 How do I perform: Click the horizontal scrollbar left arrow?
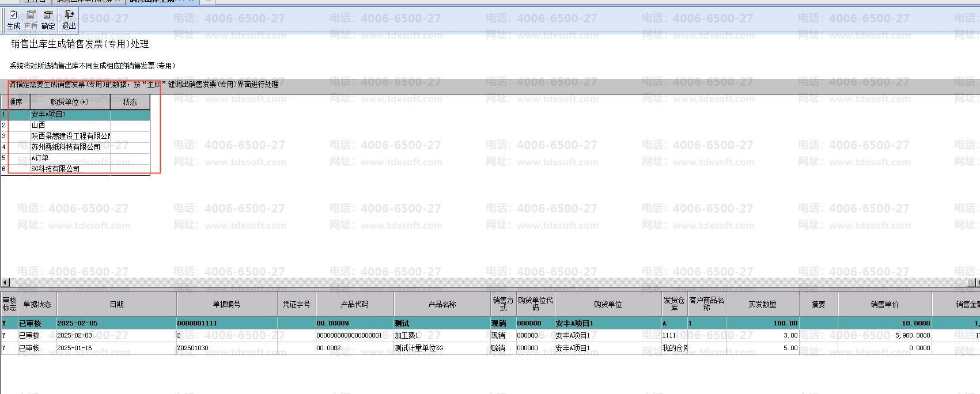coord(5,282)
